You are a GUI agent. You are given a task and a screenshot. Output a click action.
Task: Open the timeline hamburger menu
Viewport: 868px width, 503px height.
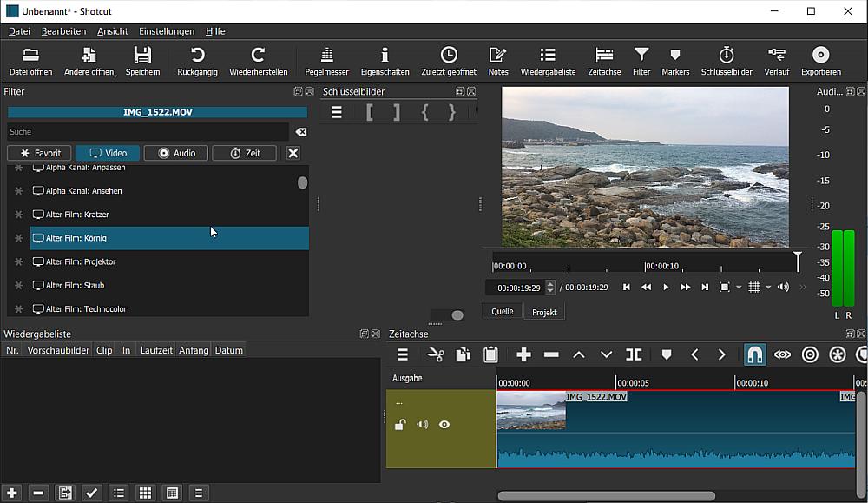coord(403,354)
